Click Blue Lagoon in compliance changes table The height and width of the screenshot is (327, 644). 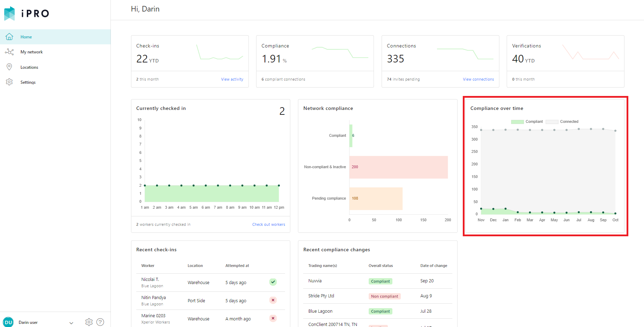pos(320,311)
